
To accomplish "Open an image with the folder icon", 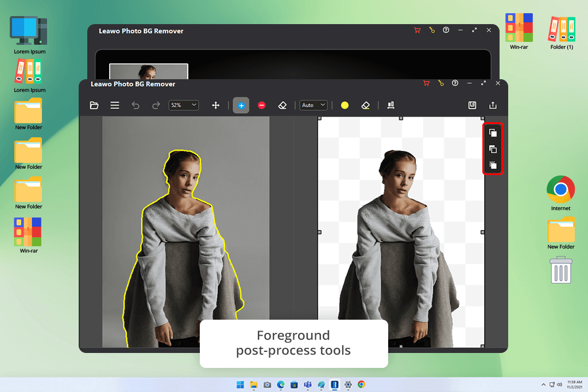I will (94, 105).
